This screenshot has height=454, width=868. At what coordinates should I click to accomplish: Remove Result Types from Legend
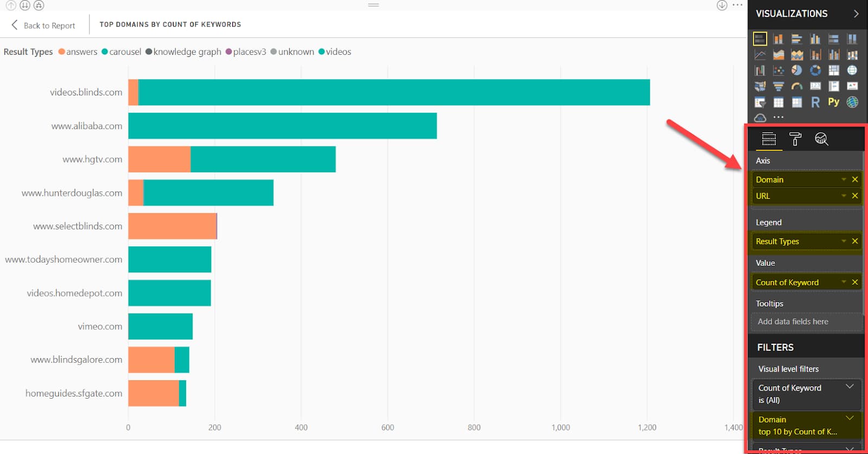click(x=855, y=241)
